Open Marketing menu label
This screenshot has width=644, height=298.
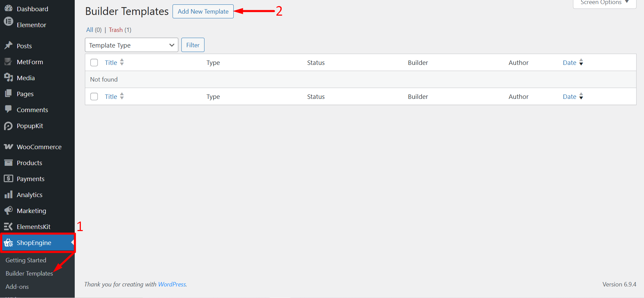click(32, 211)
